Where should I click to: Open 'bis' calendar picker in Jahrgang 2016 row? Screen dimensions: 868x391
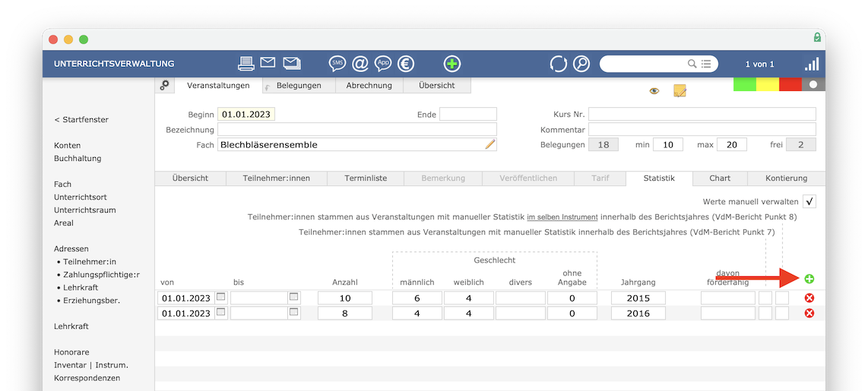click(294, 312)
